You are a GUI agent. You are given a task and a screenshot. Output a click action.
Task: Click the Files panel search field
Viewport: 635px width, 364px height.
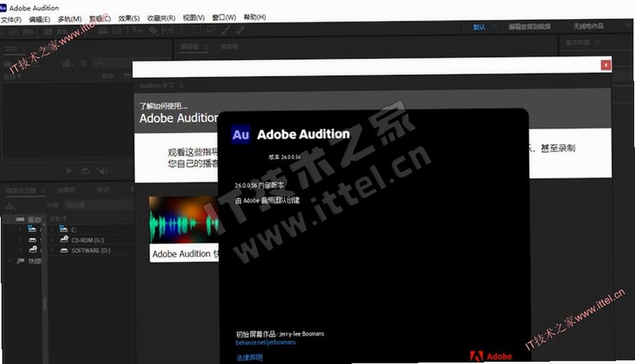click(x=113, y=63)
